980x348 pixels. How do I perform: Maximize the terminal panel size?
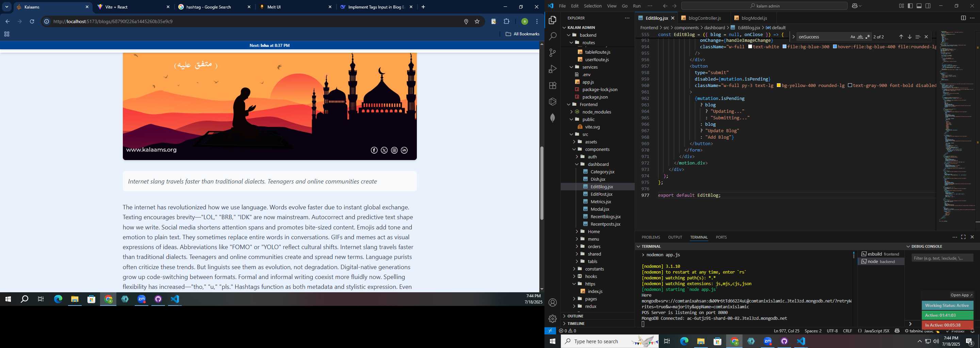point(963,237)
